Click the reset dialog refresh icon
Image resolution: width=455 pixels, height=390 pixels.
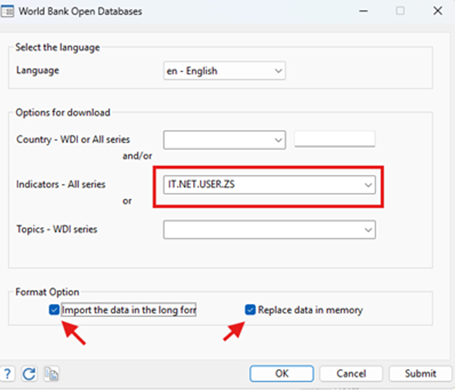click(29, 374)
